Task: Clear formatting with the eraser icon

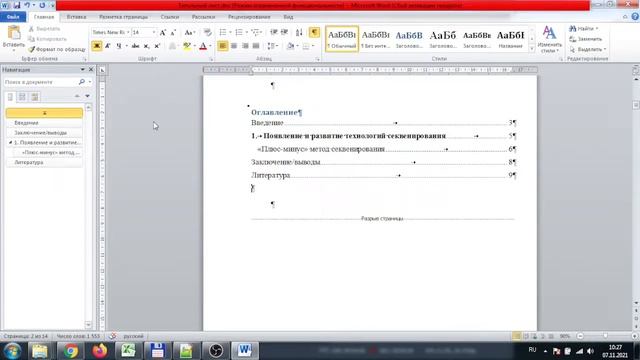Action: (207, 32)
